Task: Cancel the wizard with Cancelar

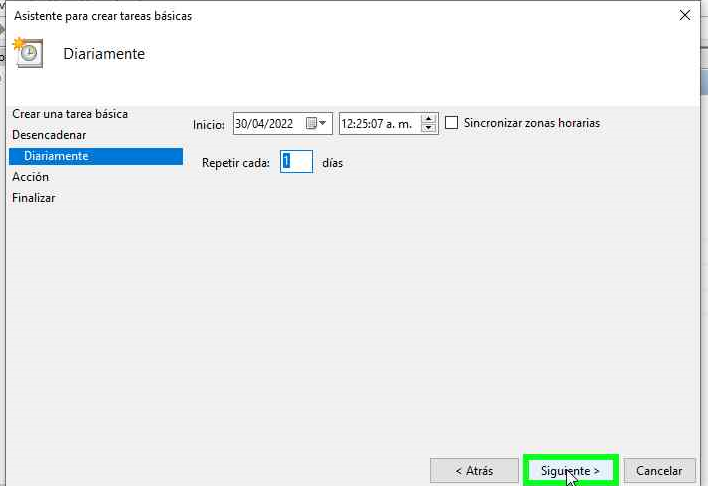Action: [x=659, y=470]
